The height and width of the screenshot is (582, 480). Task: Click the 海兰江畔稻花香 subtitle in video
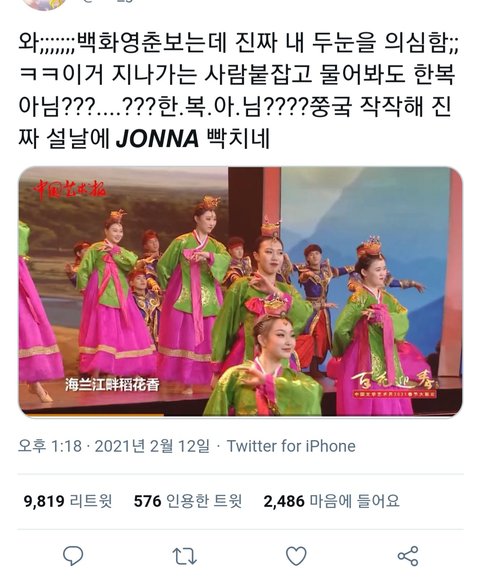[112, 384]
